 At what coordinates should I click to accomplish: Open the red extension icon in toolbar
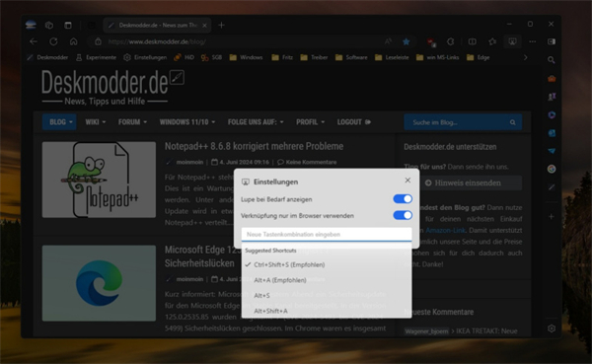[431, 41]
